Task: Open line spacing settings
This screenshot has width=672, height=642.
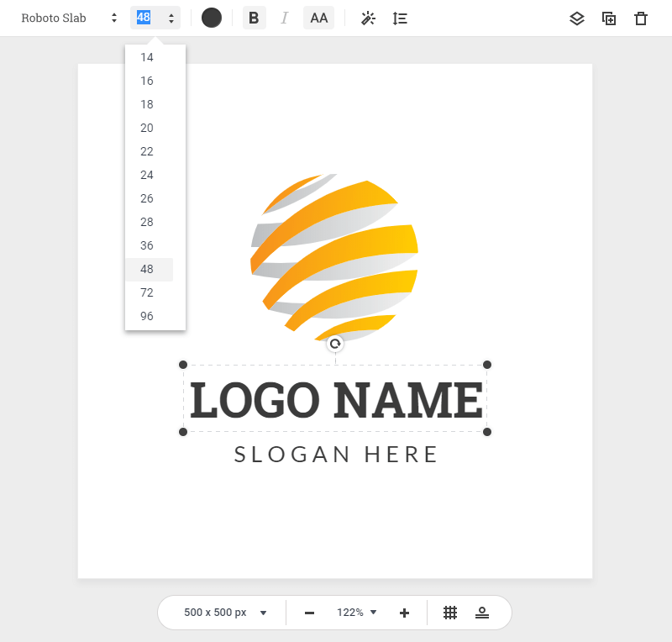Action: [x=400, y=18]
